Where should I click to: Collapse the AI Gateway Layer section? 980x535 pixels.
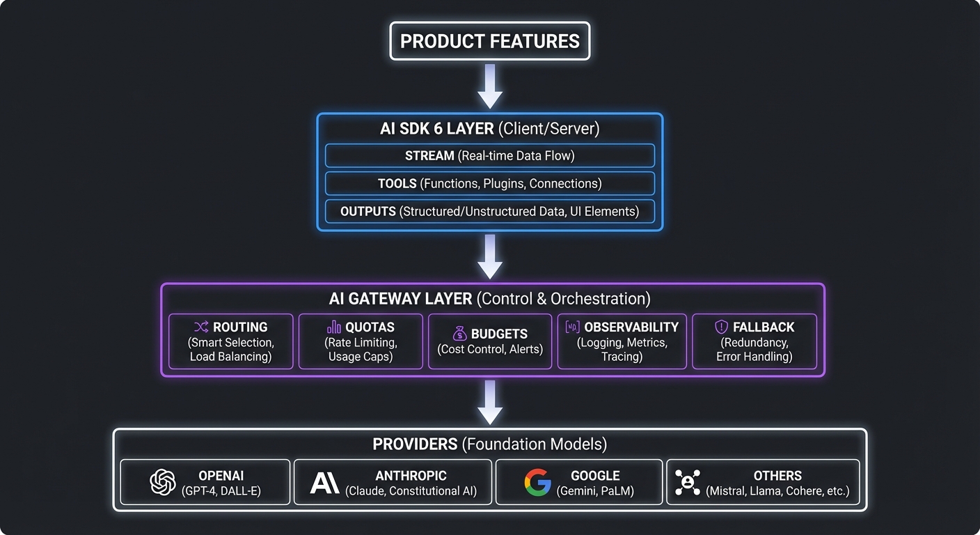tap(490, 298)
